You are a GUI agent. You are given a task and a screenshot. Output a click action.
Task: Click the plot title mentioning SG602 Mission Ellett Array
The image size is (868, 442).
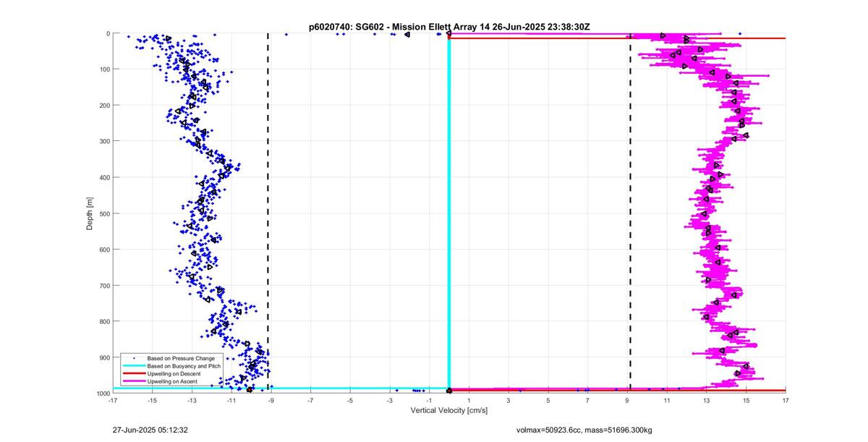click(449, 26)
